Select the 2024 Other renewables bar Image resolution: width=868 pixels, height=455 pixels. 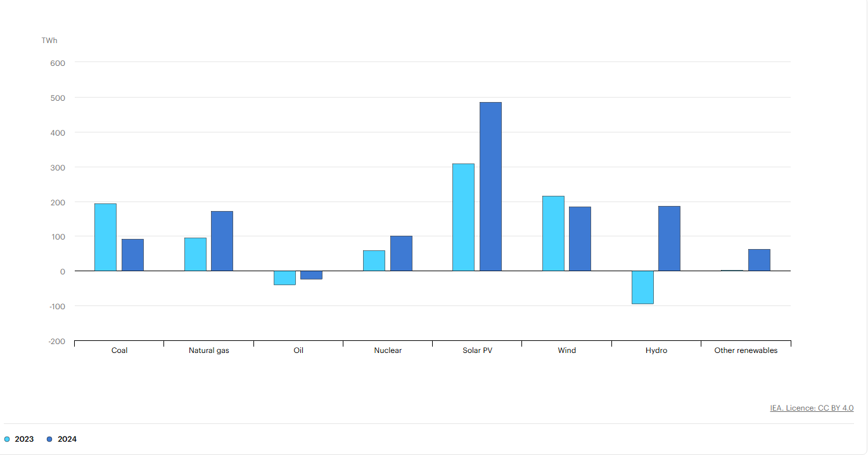click(759, 260)
